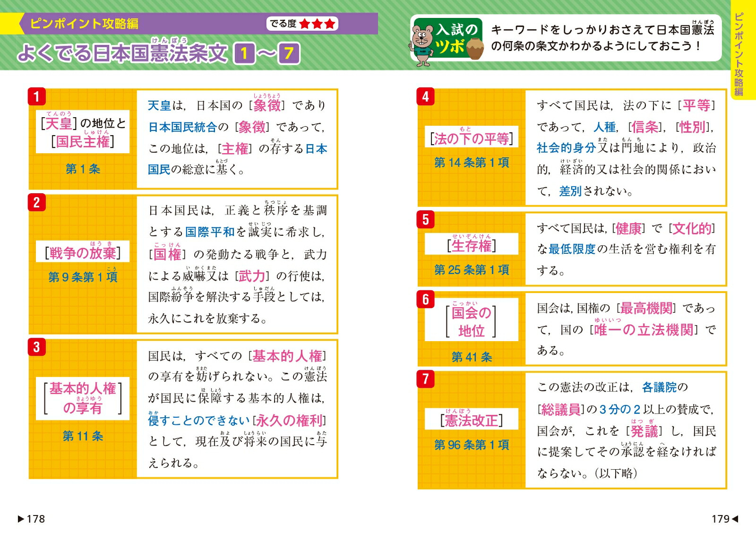Click the purple 7 box in title
The image size is (756, 533).
click(x=289, y=54)
